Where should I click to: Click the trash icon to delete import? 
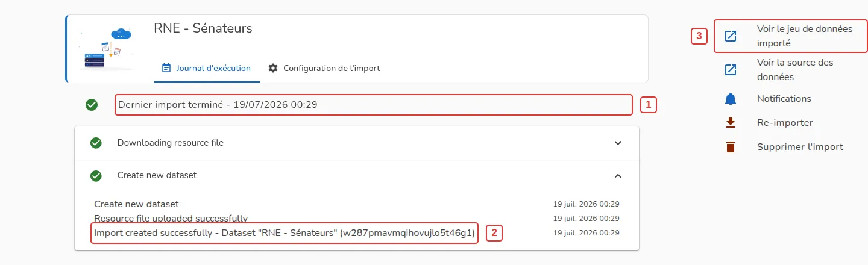point(730,147)
